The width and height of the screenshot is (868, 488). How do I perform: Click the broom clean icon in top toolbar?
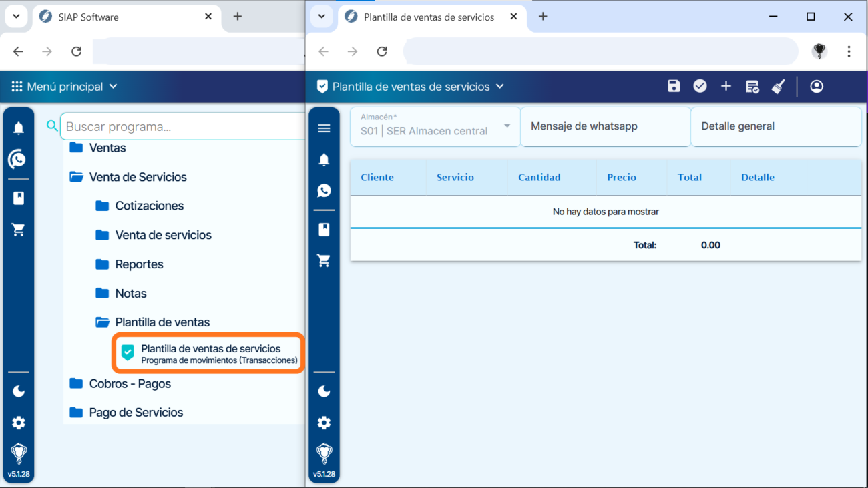pos(778,86)
